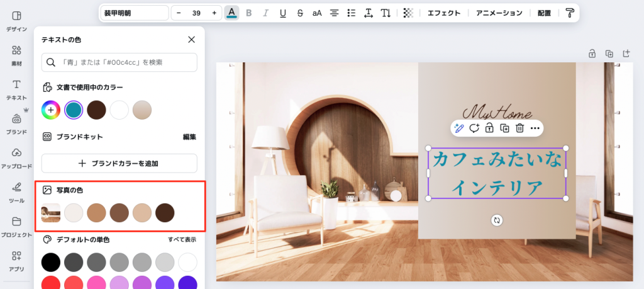Close the テキストの色 panel
The width and height of the screenshot is (644, 289).
click(x=192, y=40)
